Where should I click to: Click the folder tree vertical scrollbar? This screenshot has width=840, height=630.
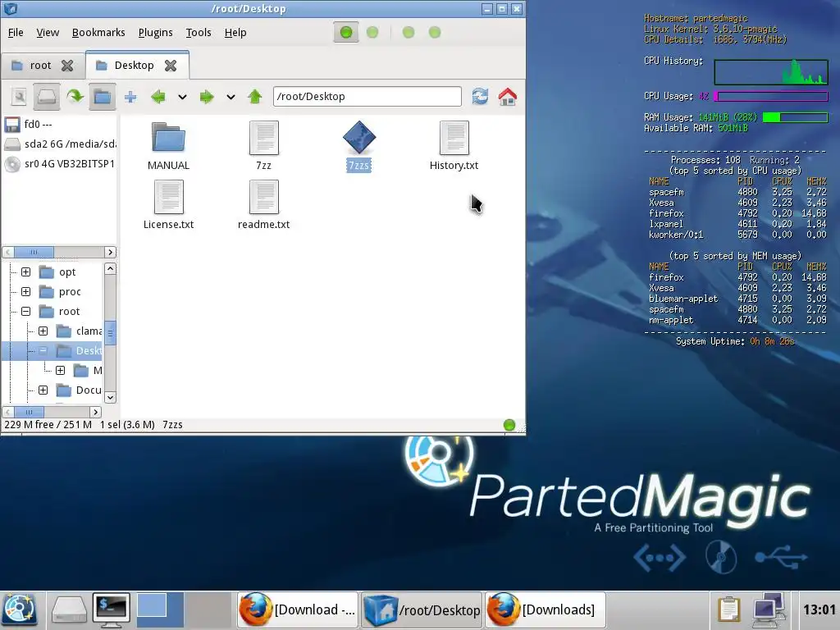110,333
